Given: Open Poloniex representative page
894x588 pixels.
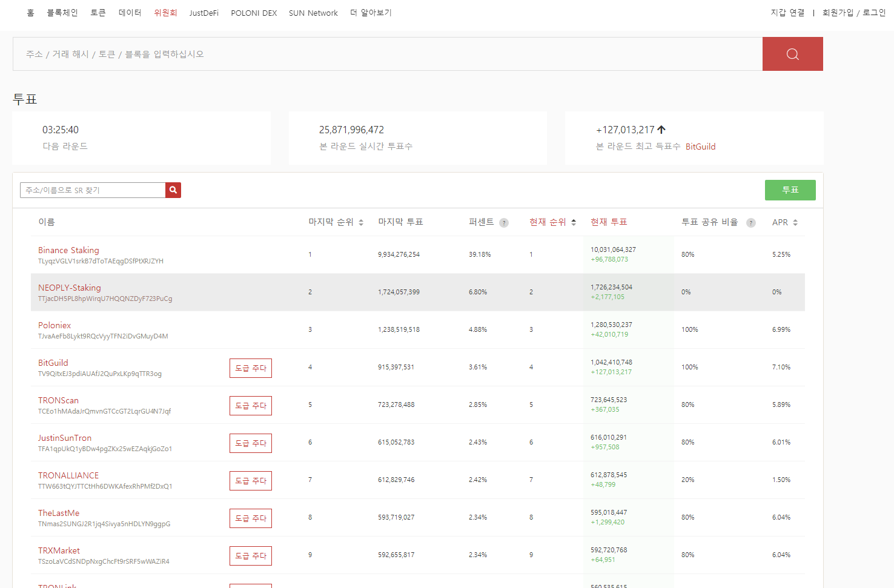Looking at the screenshot, I should (55, 325).
